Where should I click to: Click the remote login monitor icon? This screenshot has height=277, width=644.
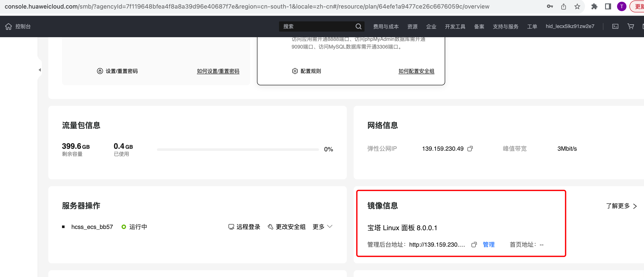coord(231,227)
